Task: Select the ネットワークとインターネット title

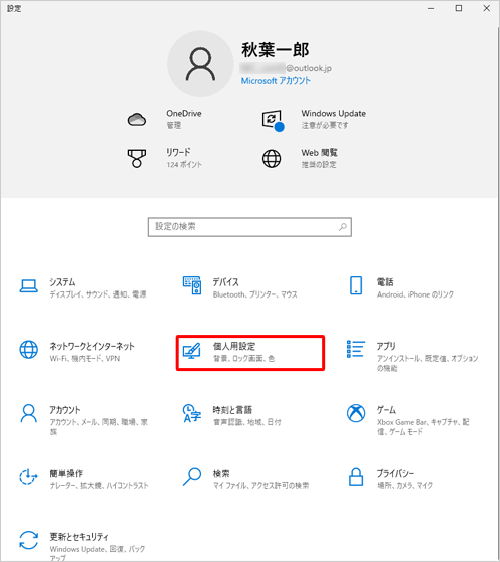Action: (92, 346)
